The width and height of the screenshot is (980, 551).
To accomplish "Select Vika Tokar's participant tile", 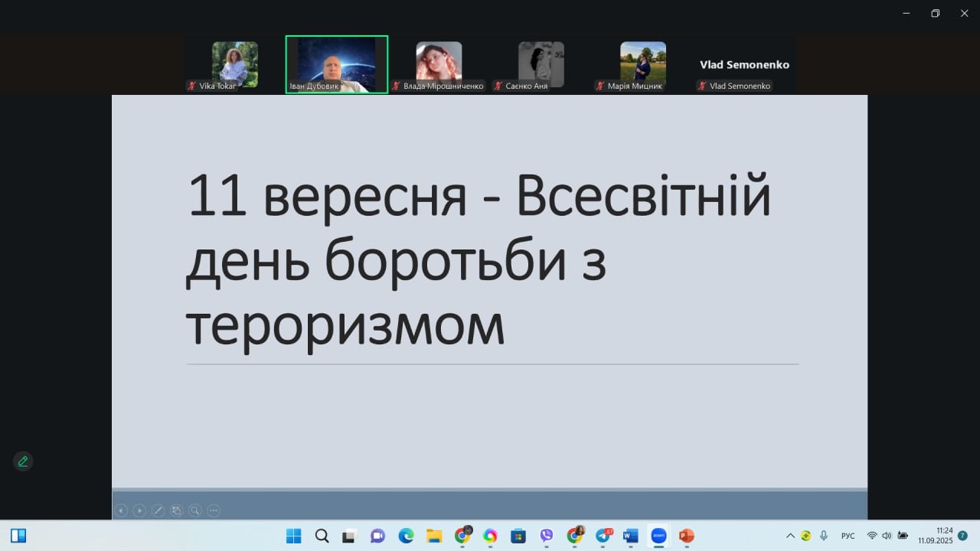I will tap(234, 65).
